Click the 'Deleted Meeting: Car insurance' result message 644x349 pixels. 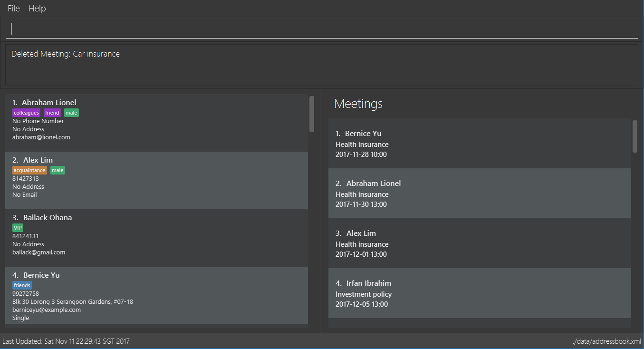[66, 54]
